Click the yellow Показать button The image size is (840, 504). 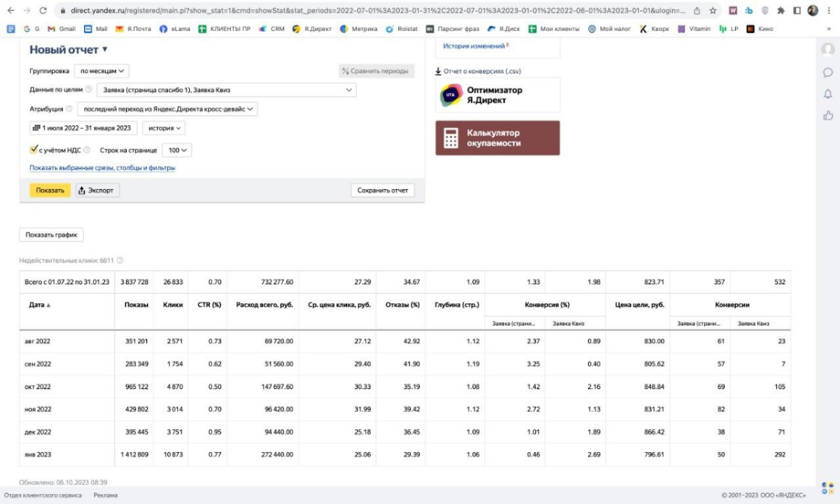[x=50, y=190]
